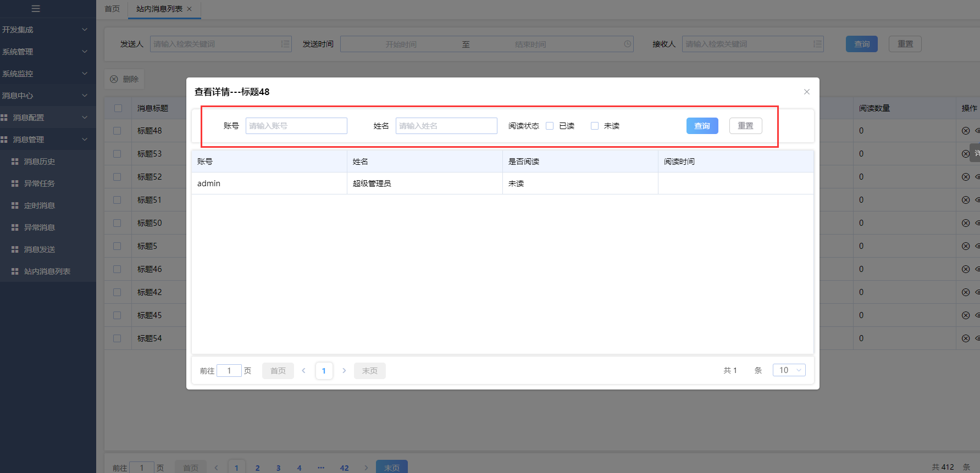This screenshot has height=473, width=980.
Task: Go to next page arrow in dialog
Action: [x=344, y=371]
